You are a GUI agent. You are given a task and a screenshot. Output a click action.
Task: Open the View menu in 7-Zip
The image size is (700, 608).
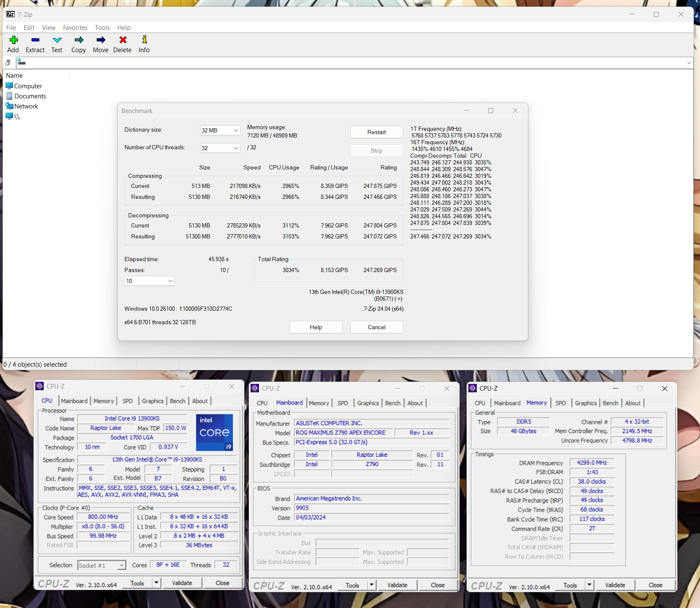click(x=49, y=28)
